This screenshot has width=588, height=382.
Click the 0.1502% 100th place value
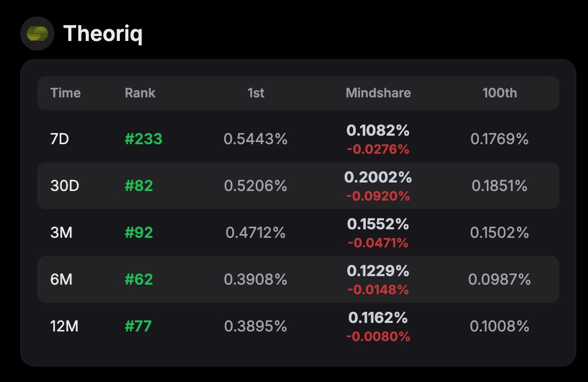coord(500,232)
